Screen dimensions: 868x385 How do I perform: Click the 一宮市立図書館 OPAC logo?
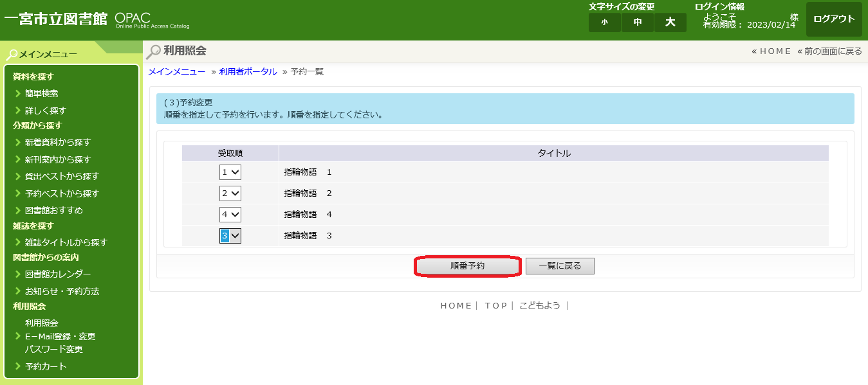tap(97, 19)
